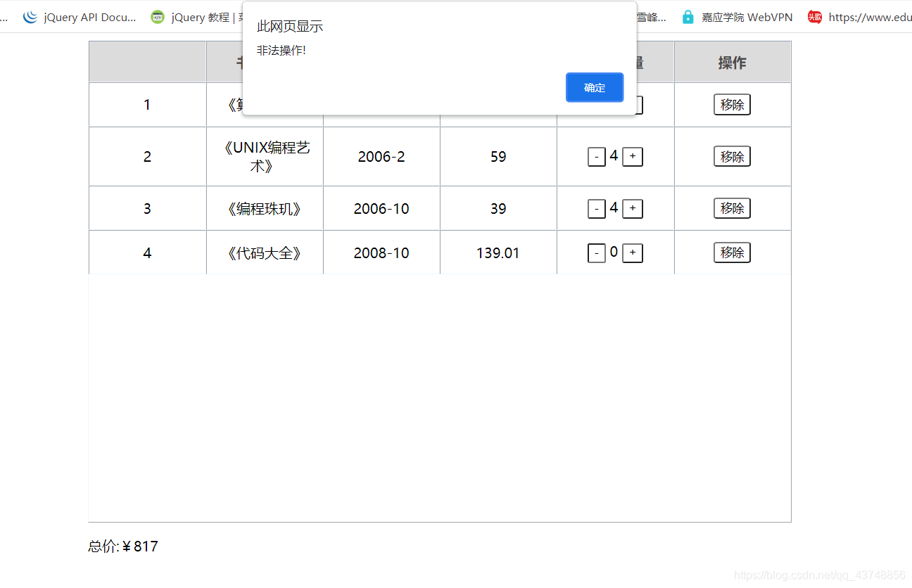Open 嘉应学院 WebVPN lock icon bookmark
The height and width of the screenshot is (588, 912).
(688, 17)
